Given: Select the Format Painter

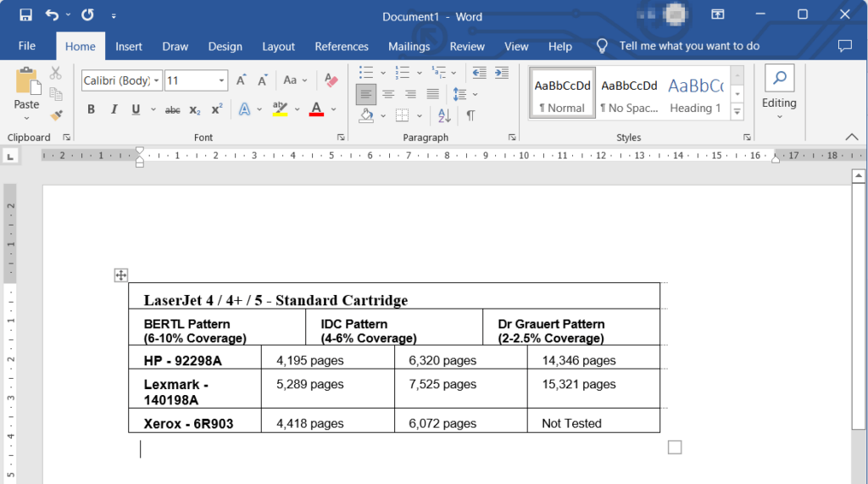Looking at the screenshot, I should tap(56, 114).
